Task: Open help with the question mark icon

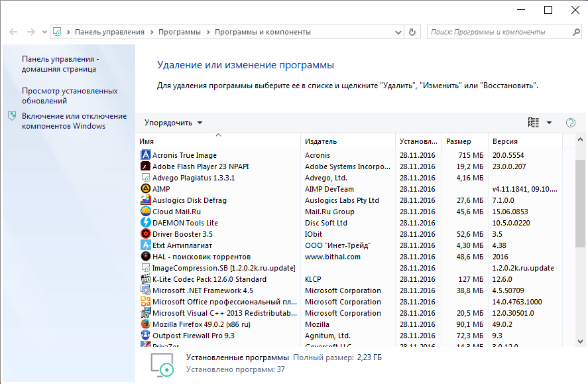Action: [x=570, y=123]
